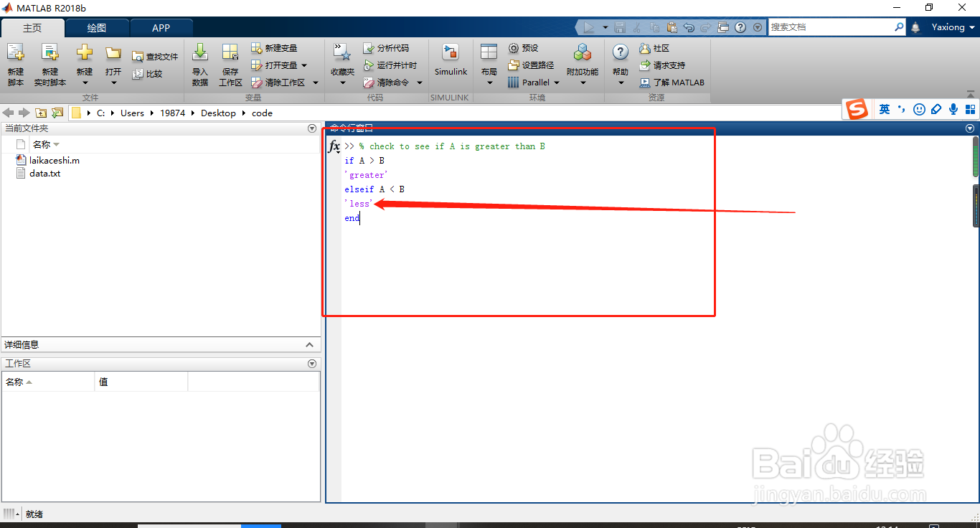This screenshot has height=528, width=980.
Task: Open 命令行窗口 panel actions menu
Action: (x=970, y=128)
